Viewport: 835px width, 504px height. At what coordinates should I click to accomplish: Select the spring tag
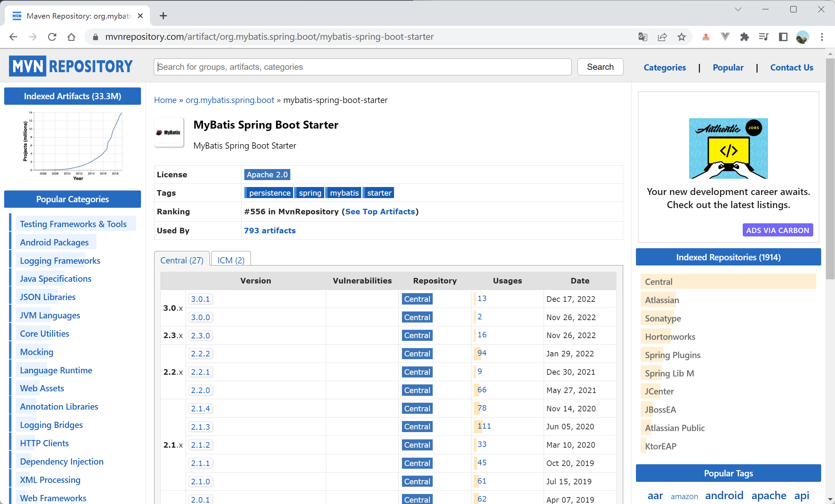click(x=310, y=193)
